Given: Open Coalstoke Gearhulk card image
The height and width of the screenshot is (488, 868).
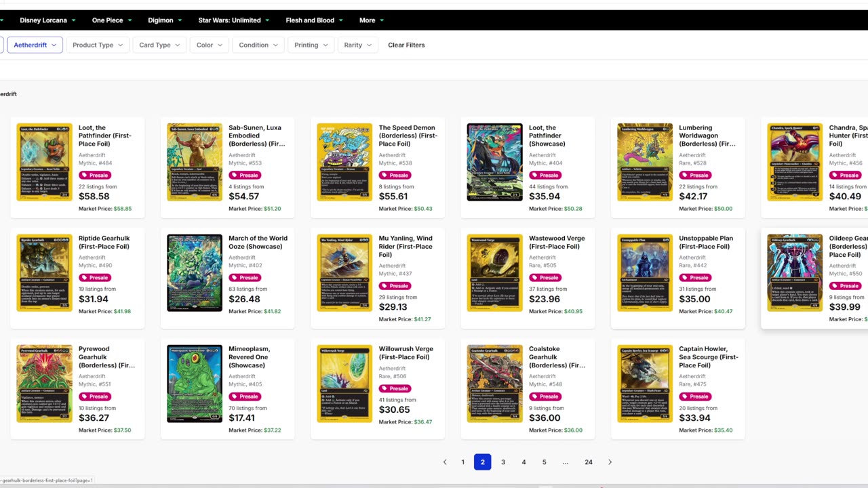Looking at the screenshot, I should [494, 384].
